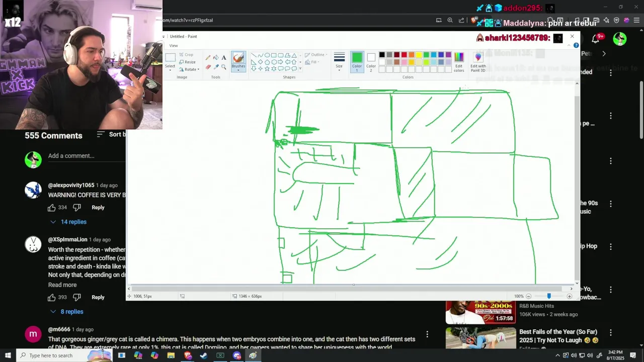Choose the Line shape in Shapes gallery
Image resolution: width=644 pixels, height=362 pixels.
254,55
